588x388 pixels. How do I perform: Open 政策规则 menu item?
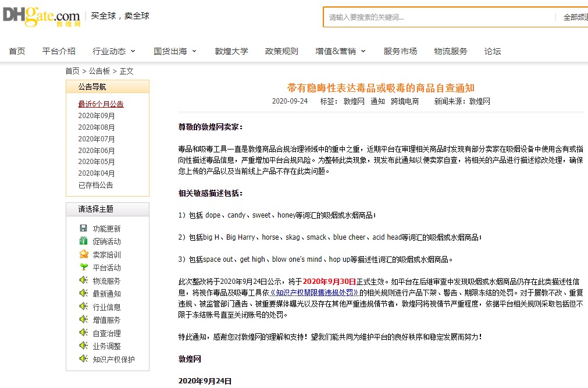tap(281, 51)
